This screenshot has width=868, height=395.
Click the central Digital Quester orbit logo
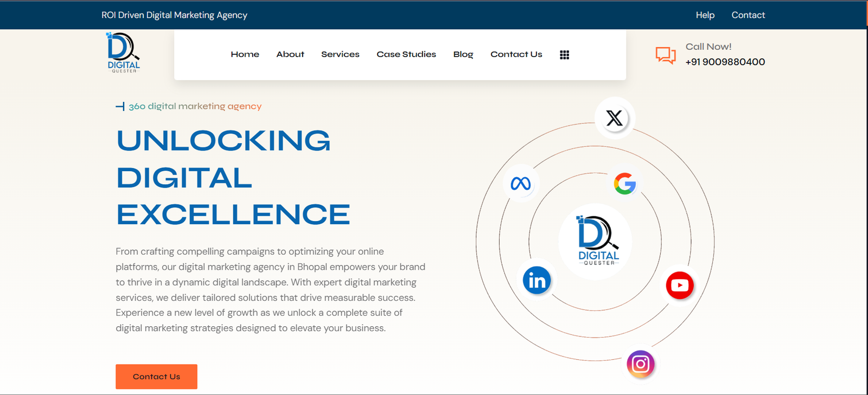[596, 241]
